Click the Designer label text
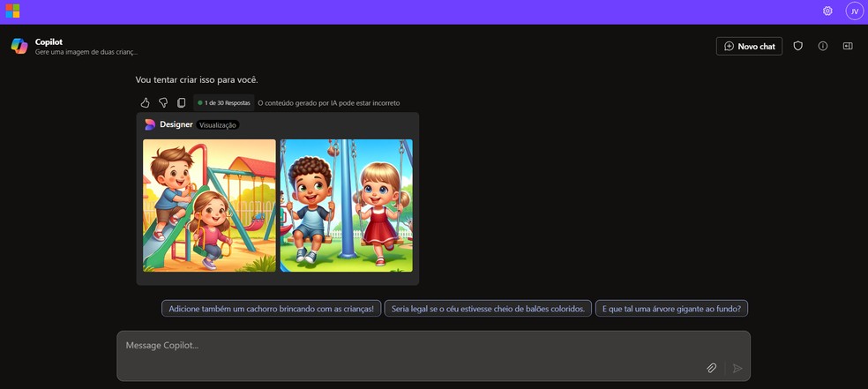Image resolution: width=868 pixels, height=389 pixels. click(x=176, y=124)
